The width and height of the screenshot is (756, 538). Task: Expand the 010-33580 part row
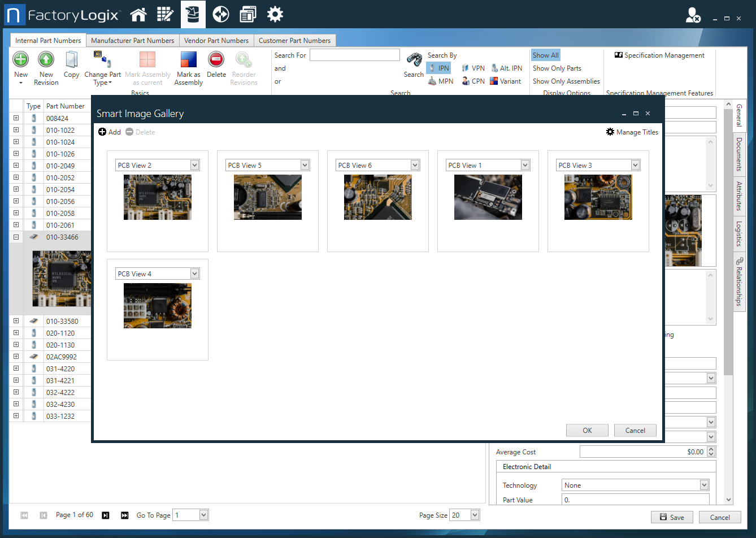point(16,321)
